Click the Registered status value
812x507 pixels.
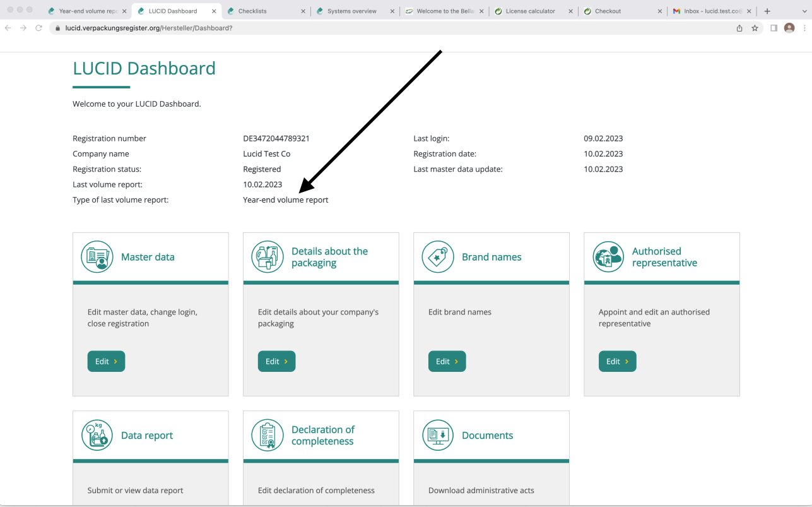pos(262,169)
